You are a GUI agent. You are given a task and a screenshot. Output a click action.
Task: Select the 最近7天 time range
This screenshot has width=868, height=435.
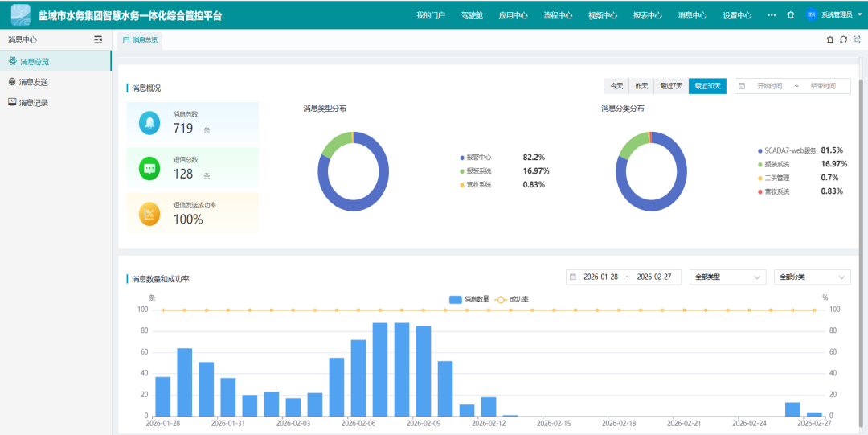(671, 86)
